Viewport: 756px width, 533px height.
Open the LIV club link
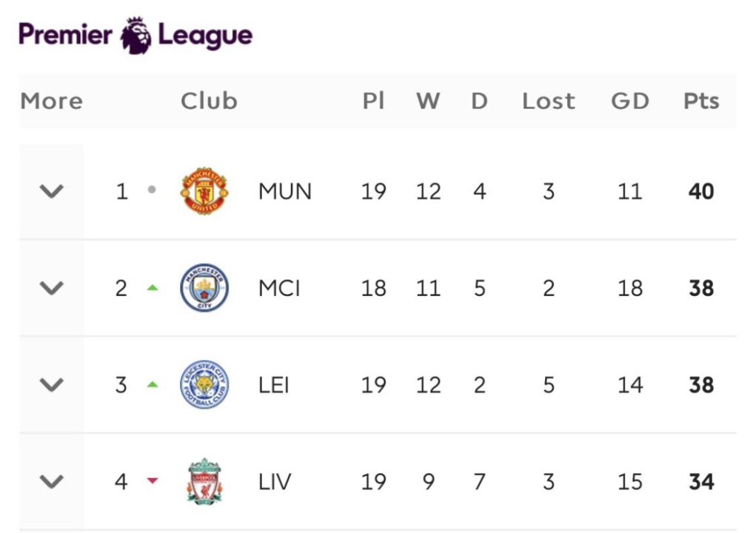point(275,482)
